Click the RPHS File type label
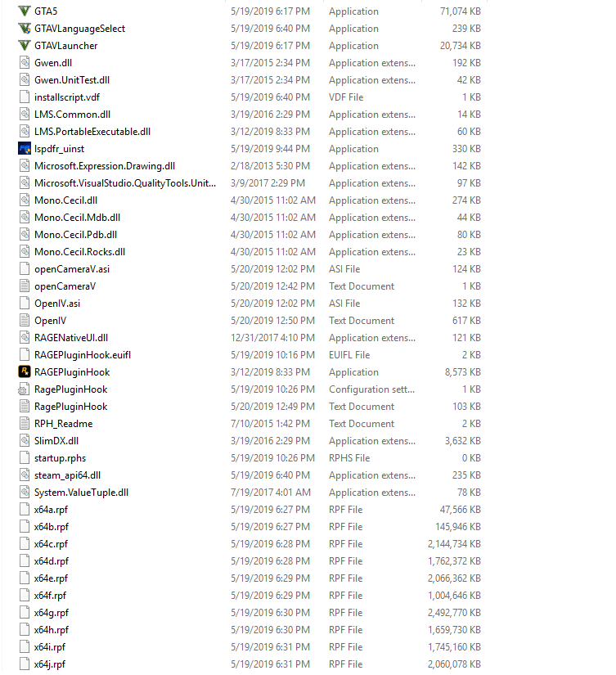The image size is (616, 675). tap(349, 458)
